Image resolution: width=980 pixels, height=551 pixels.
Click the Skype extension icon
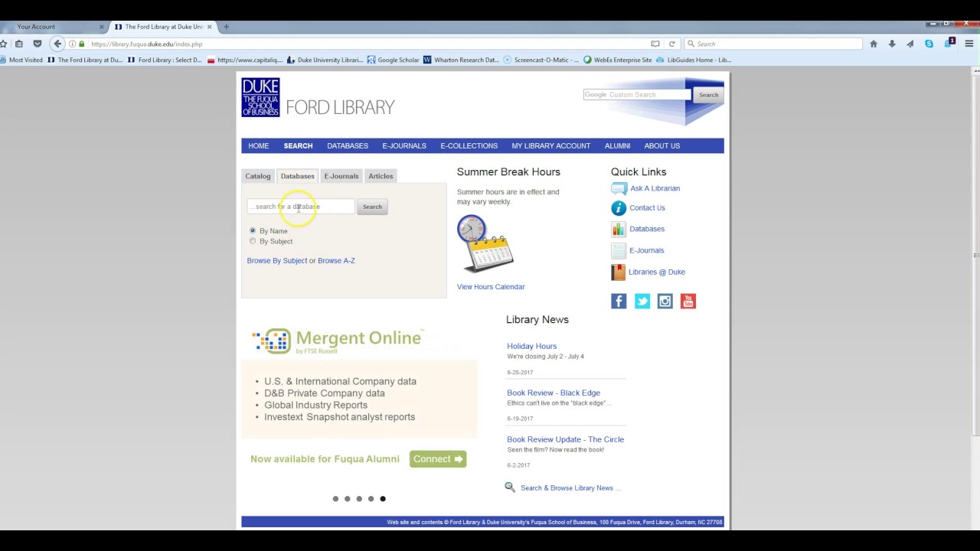point(929,44)
